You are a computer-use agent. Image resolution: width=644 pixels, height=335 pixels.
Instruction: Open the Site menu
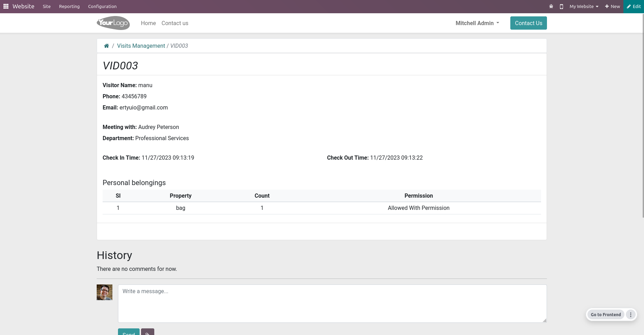(x=47, y=6)
